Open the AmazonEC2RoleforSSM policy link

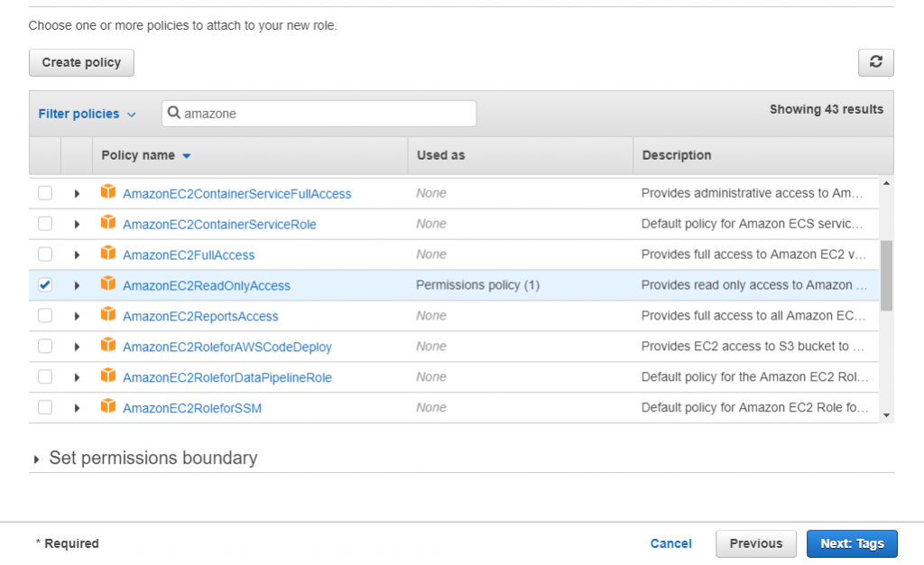(192, 408)
